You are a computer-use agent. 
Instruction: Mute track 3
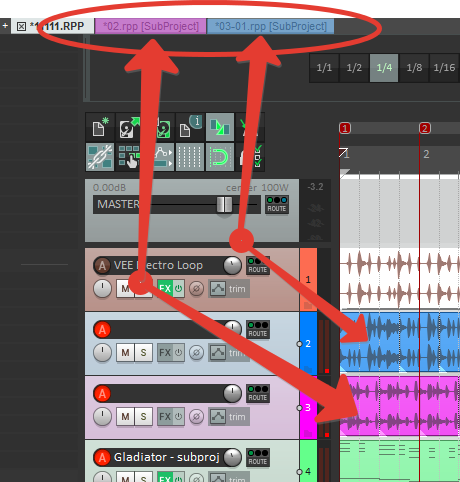125,417
